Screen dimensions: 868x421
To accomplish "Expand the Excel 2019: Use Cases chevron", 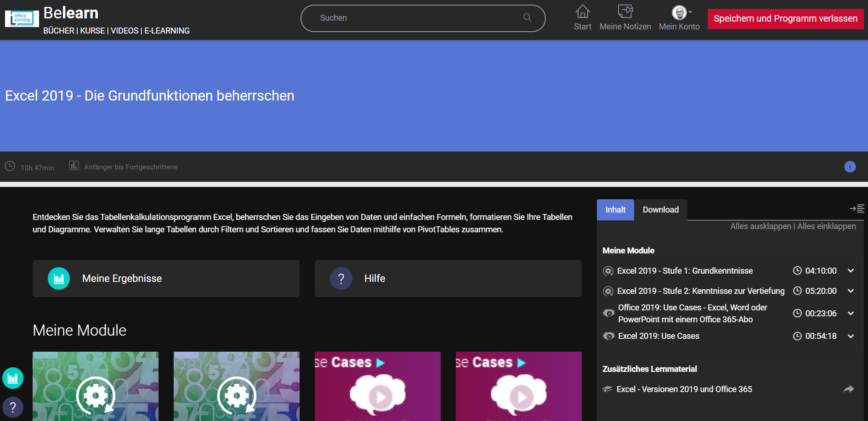I will pyautogui.click(x=851, y=336).
